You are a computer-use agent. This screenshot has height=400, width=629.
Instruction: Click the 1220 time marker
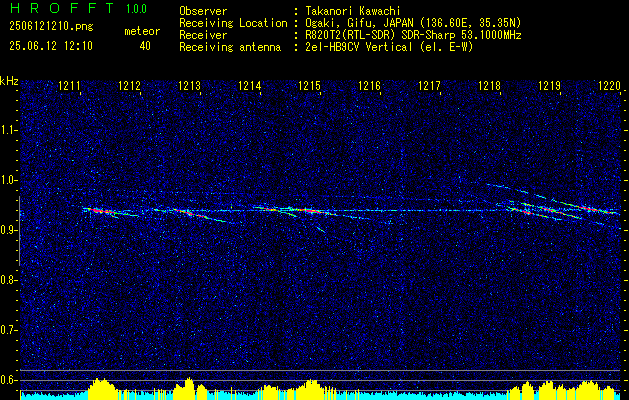pos(609,85)
